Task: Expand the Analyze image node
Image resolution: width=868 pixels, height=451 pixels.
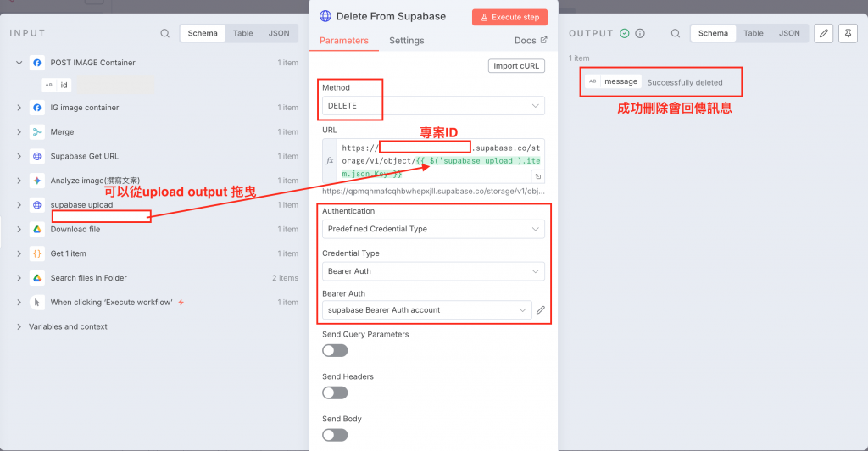Action: coord(19,181)
